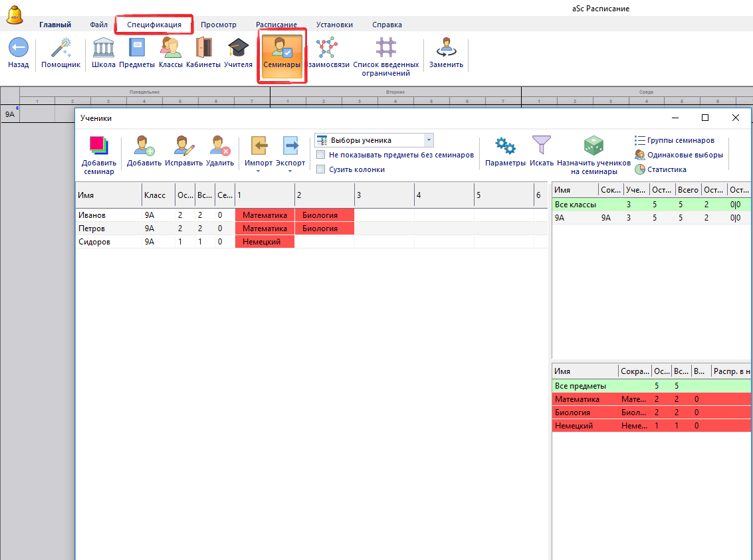Open Предметы subjects icon
This screenshot has width=753, height=560.
[138, 48]
